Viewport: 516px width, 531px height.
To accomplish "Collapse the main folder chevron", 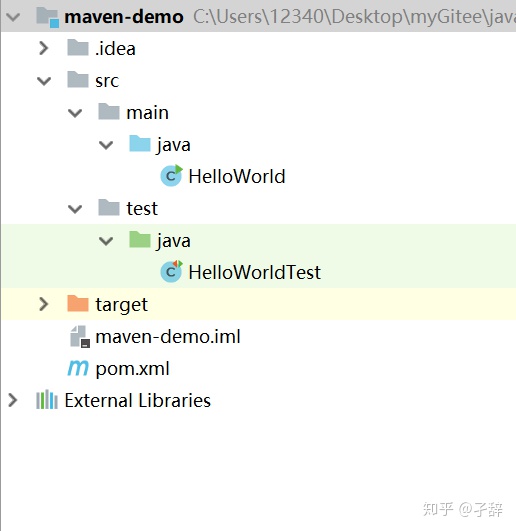I will (75, 113).
